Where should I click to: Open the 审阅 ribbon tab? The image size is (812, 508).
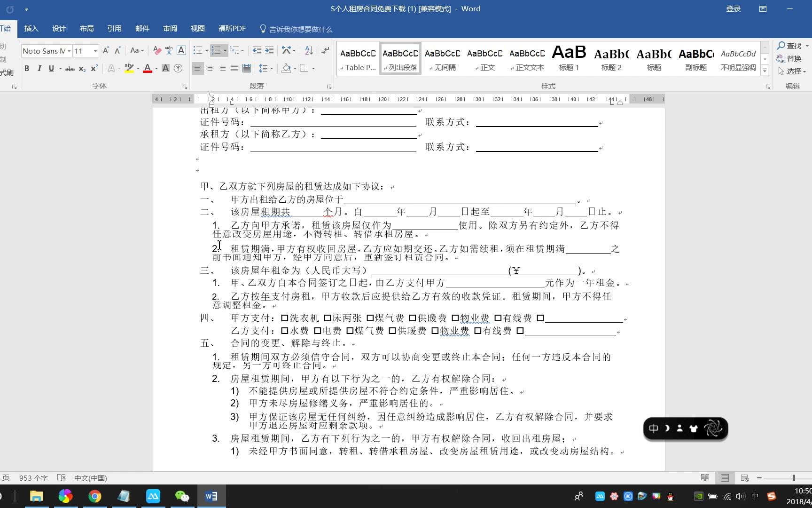click(x=170, y=29)
